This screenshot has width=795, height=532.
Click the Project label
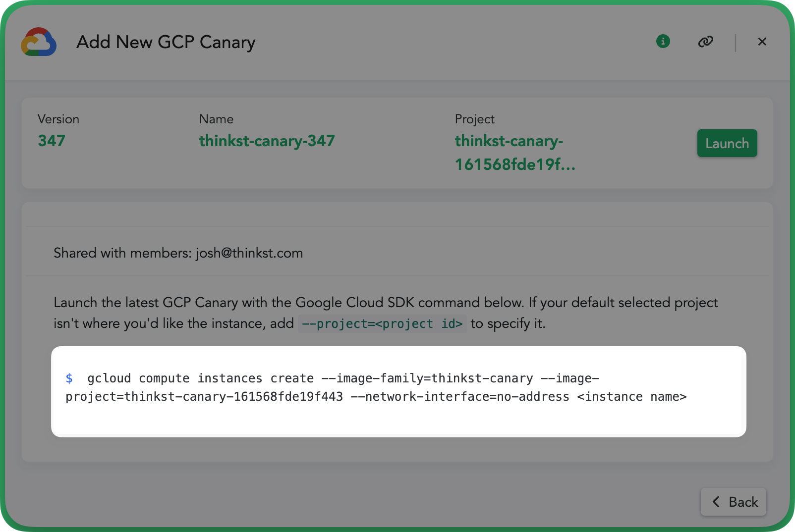click(474, 119)
